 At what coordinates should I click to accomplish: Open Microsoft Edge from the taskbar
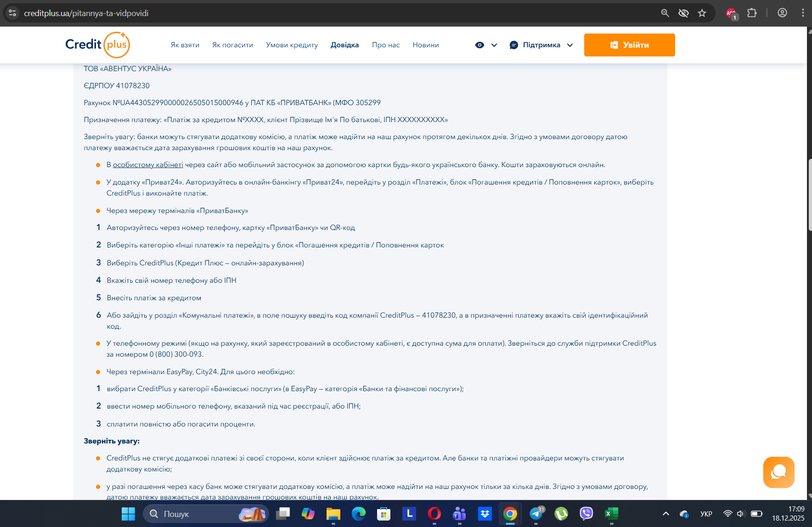(x=359, y=514)
